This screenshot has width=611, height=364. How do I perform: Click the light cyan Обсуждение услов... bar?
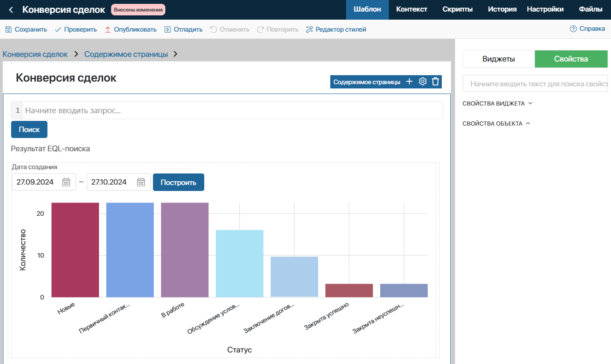click(x=240, y=264)
